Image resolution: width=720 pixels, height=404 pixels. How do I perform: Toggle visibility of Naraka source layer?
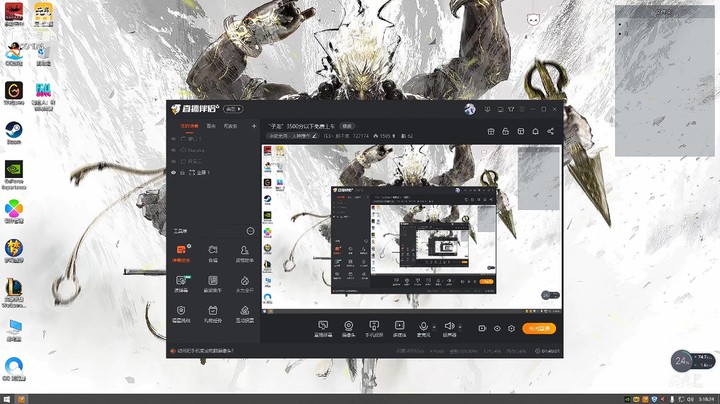point(174,150)
